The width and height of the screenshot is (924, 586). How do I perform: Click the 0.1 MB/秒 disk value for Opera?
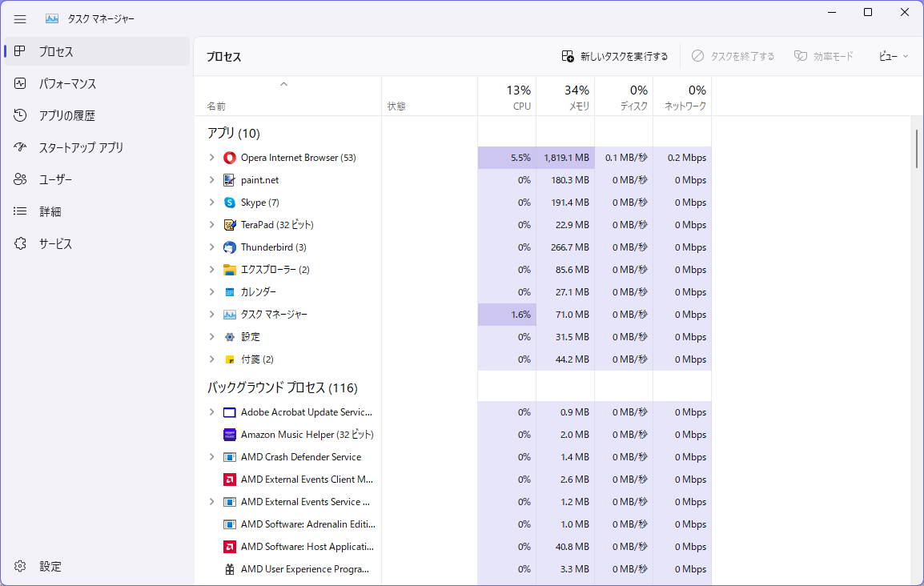click(626, 157)
